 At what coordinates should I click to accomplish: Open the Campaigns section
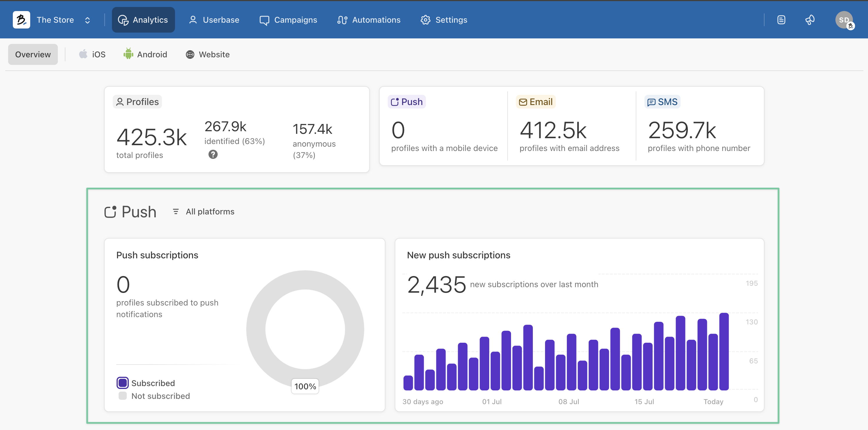(x=288, y=19)
